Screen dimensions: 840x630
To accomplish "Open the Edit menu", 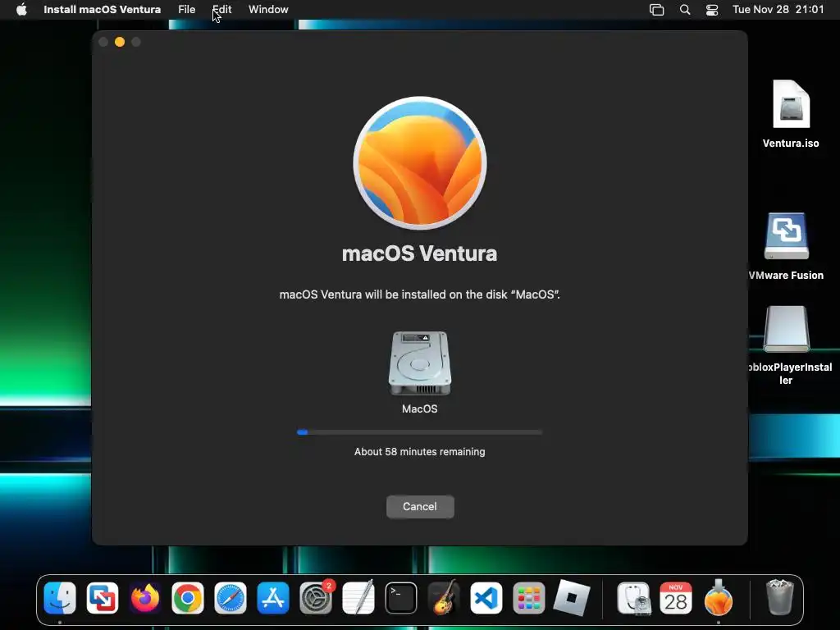I will pyautogui.click(x=221, y=9).
